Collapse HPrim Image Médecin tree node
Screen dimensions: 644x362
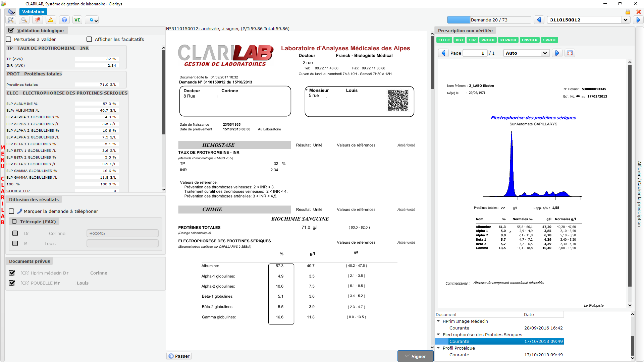point(438,321)
